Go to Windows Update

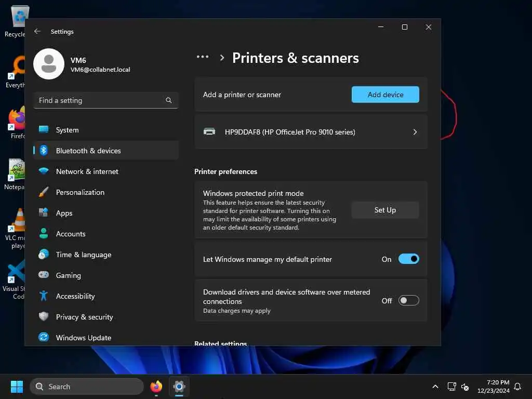click(106, 337)
